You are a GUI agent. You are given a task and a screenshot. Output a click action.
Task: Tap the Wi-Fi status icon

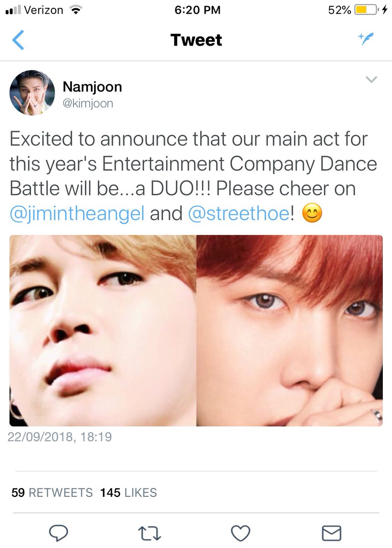tap(74, 10)
